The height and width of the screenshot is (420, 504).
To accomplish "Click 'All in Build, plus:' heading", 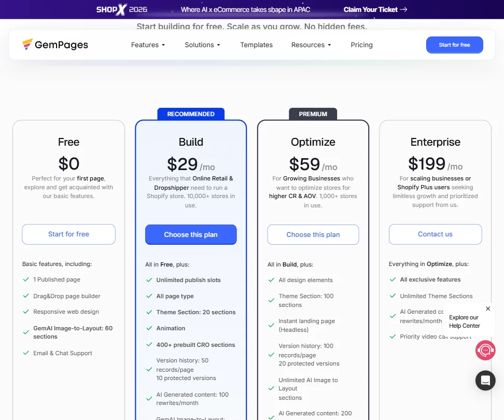I will coord(290,264).
